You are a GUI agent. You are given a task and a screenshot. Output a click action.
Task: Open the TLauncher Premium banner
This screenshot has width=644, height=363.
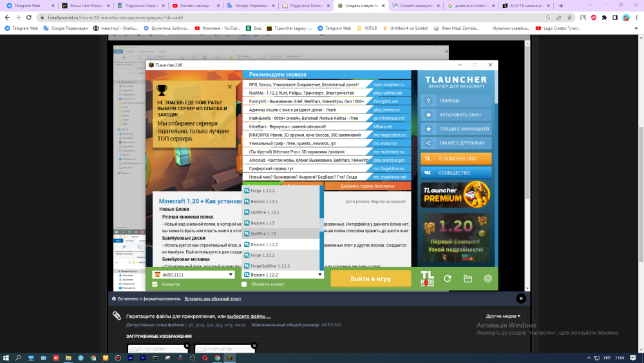pyautogui.click(x=456, y=195)
